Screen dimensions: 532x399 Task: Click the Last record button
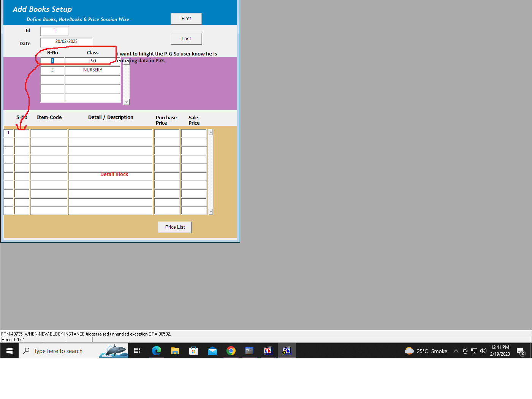186,39
